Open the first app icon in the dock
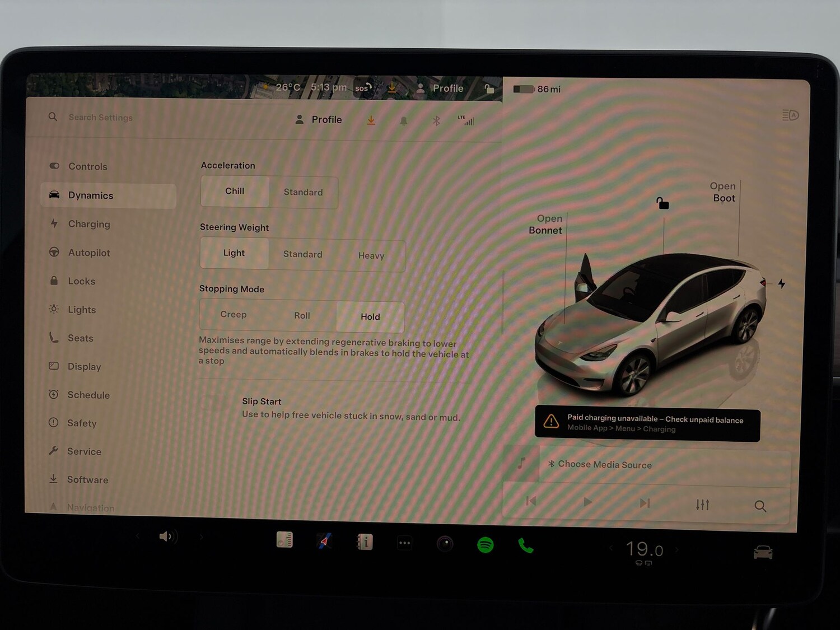840x630 pixels. click(x=284, y=540)
